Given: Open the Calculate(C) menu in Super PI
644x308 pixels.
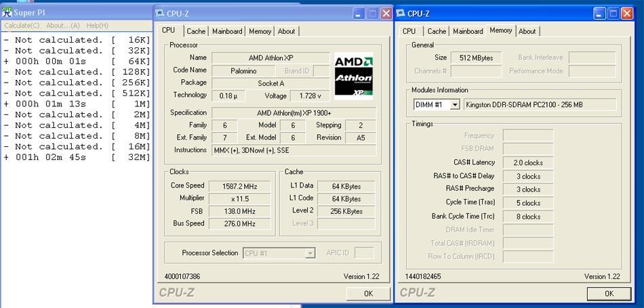Looking at the screenshot, I should [22, 26].
